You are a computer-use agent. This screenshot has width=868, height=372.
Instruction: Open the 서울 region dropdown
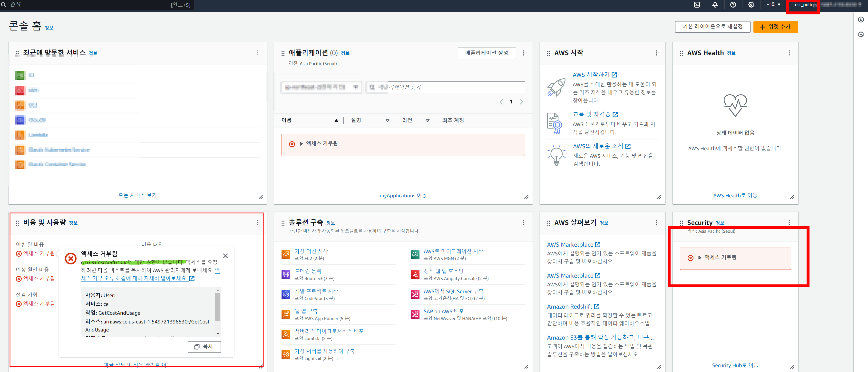(x=773, y=5)
